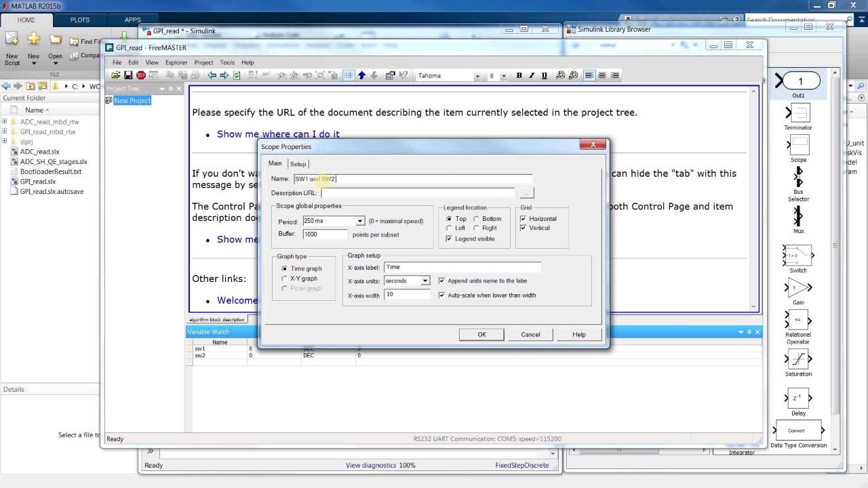The width and height of the screenshot is (868, 488).
Task: Click the Save project disk icon
Action: 128,76
